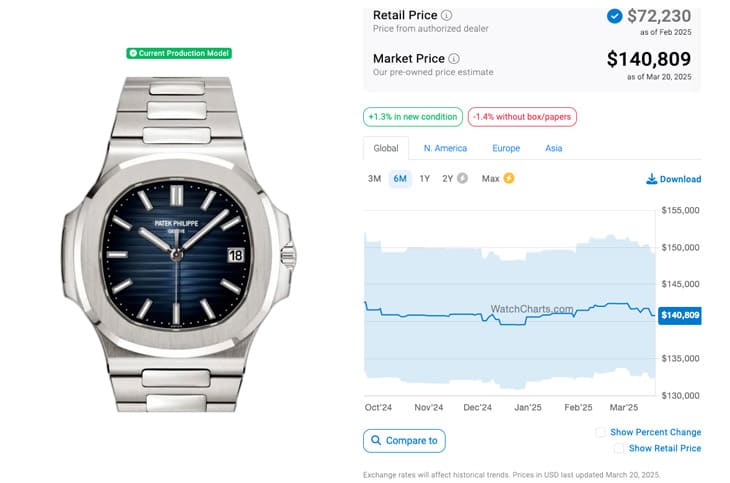The image size is (730, 483).
Task: Click the magnifier icon in Compare to
Action: pos(376,440)
